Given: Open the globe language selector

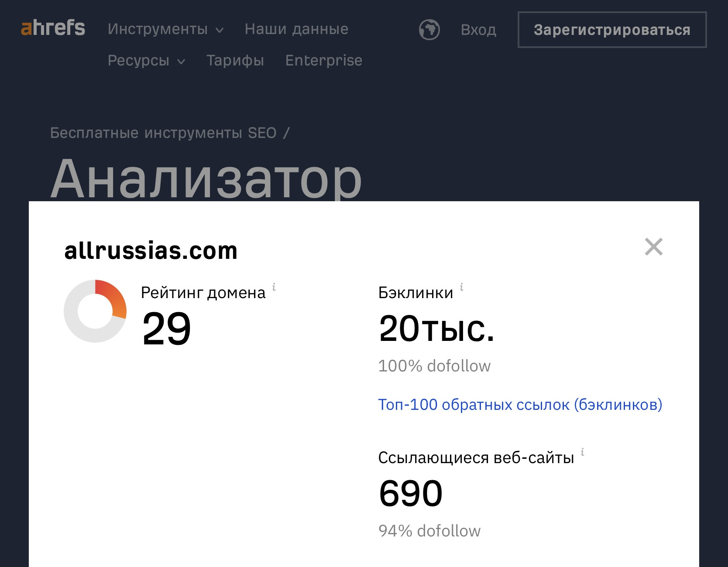Looking at the screenshot, I should pos(429,30).
